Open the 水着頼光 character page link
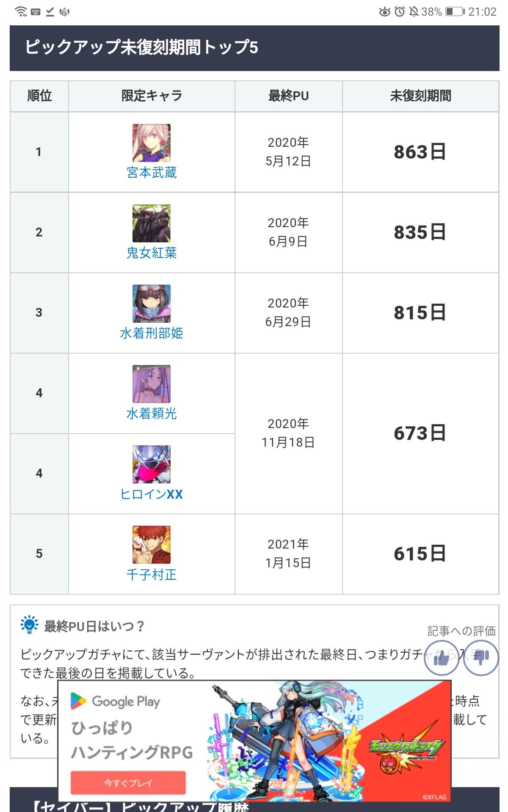This screenshot has width=508, height=812. point(152,414)
